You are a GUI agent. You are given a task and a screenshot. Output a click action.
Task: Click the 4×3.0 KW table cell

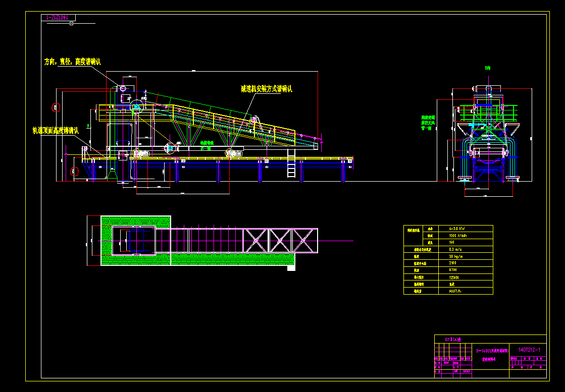pos(466,229)
